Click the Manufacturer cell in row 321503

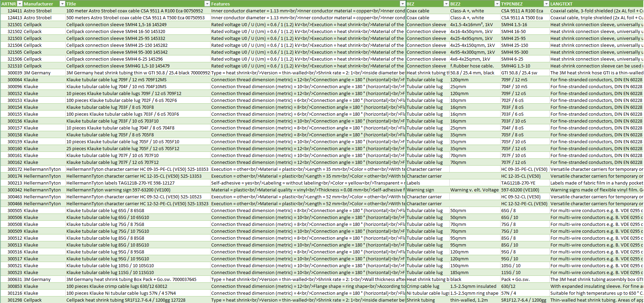coord(44,38)
